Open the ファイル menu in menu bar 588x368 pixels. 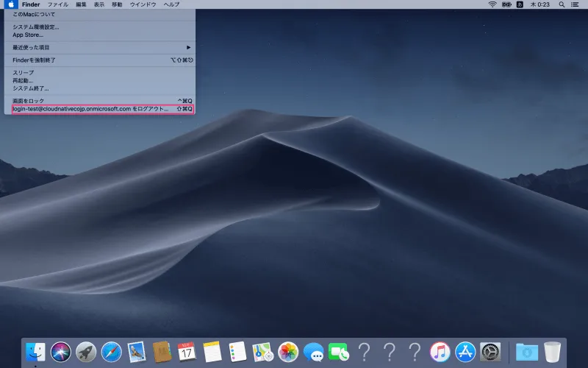click(58, 4)
